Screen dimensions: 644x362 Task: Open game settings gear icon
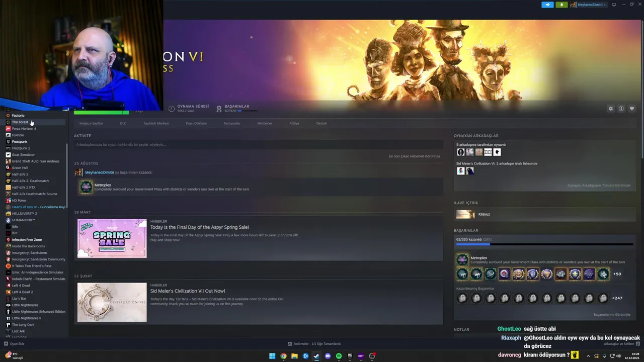point(611,109)
